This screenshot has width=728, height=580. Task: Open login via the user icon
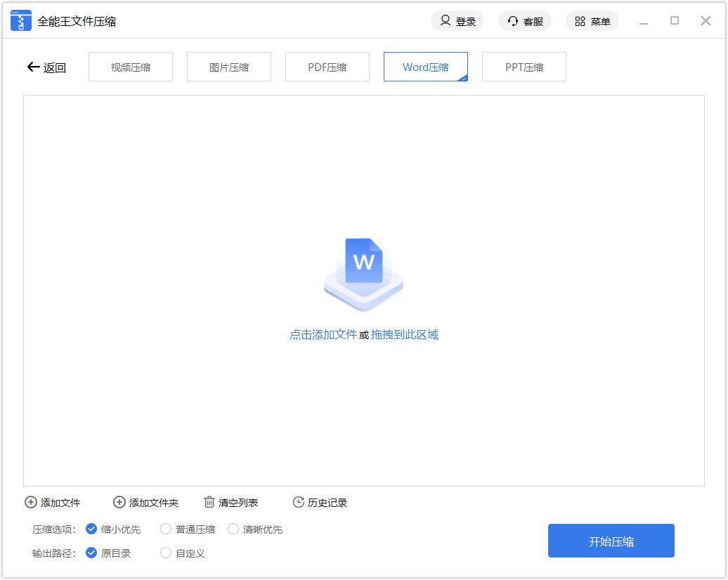[446, 21]
